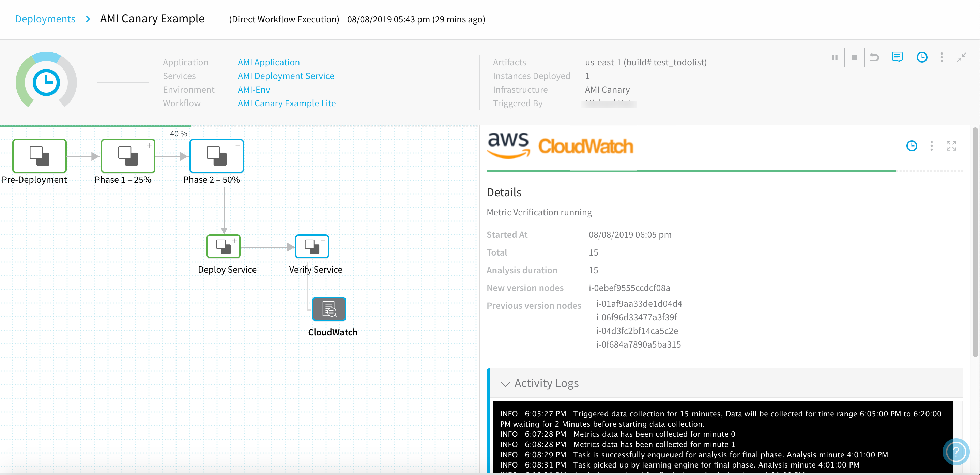Viewport: 980px width, 475px height.
Task: Collapse the Activity Logs section
Action: [505, 384]
